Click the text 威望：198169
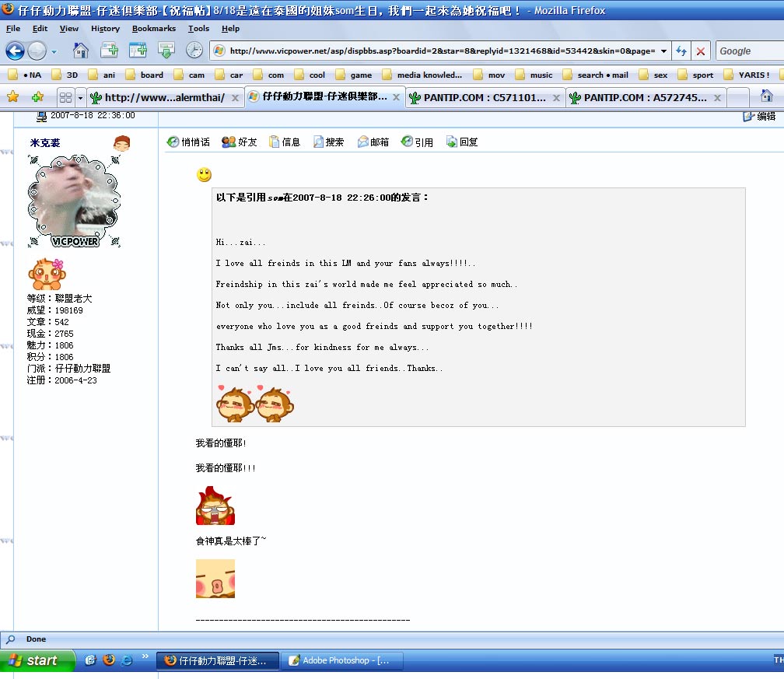 (x=55, y=310)
